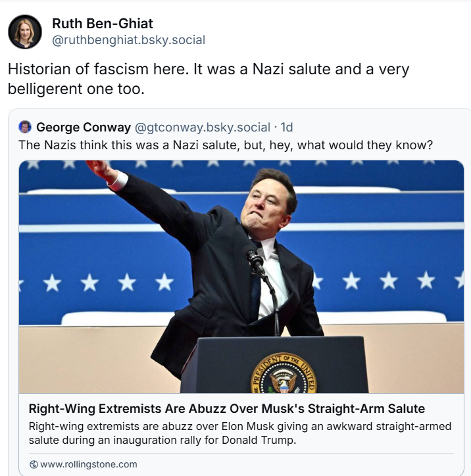Click the article description about the inauguration rally
This screenshot has height=476, width=471.
click(240, 433)
